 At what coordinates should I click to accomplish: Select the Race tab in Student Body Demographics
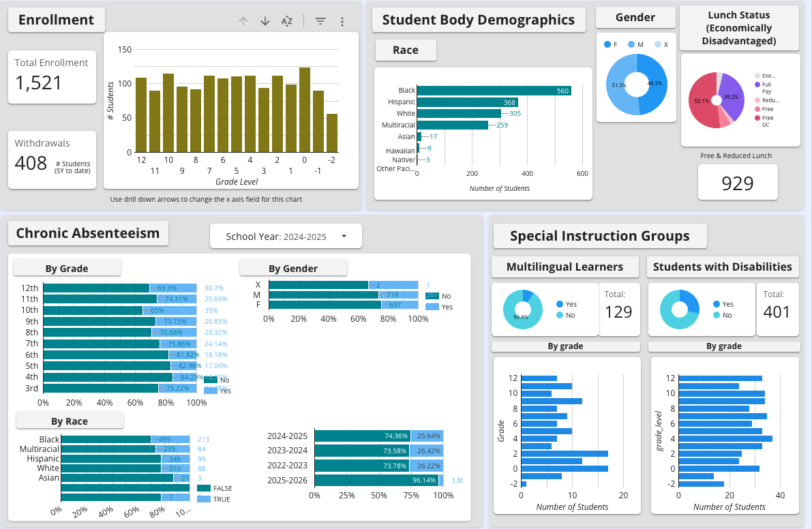tap(406, 50)
